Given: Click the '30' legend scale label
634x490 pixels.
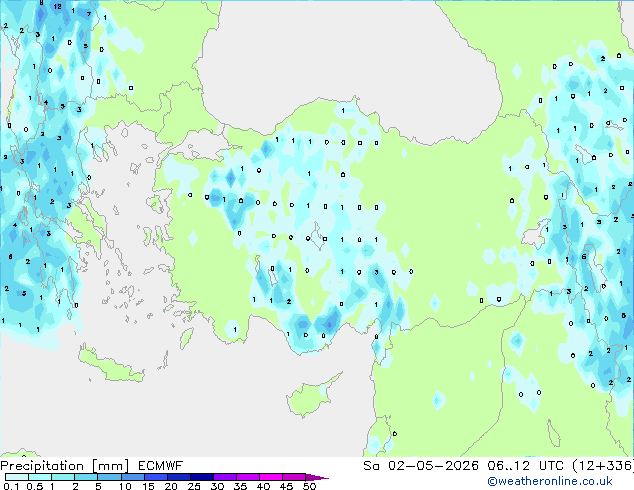Looking at the screenshot, I should tap(217, 486).
